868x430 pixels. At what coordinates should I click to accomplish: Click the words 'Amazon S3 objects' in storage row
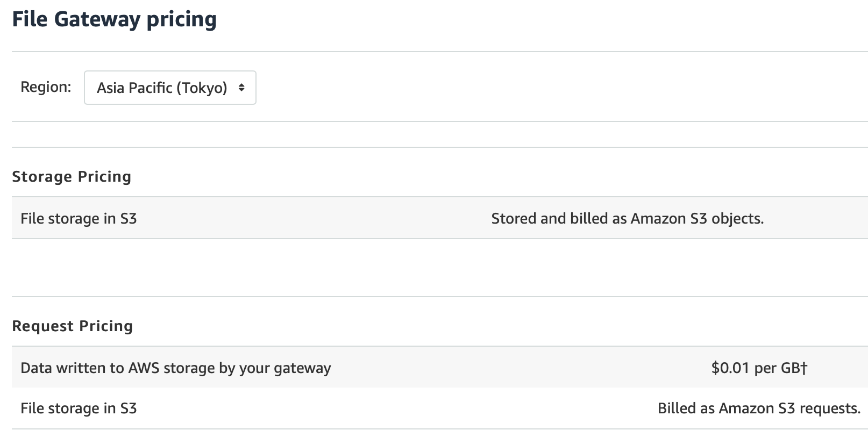(695, 219)
